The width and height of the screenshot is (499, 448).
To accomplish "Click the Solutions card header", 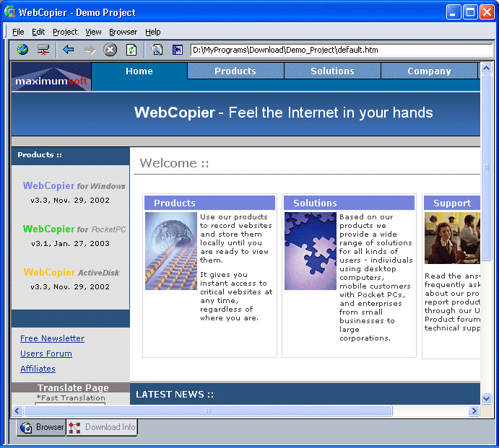I will [349, 203].
